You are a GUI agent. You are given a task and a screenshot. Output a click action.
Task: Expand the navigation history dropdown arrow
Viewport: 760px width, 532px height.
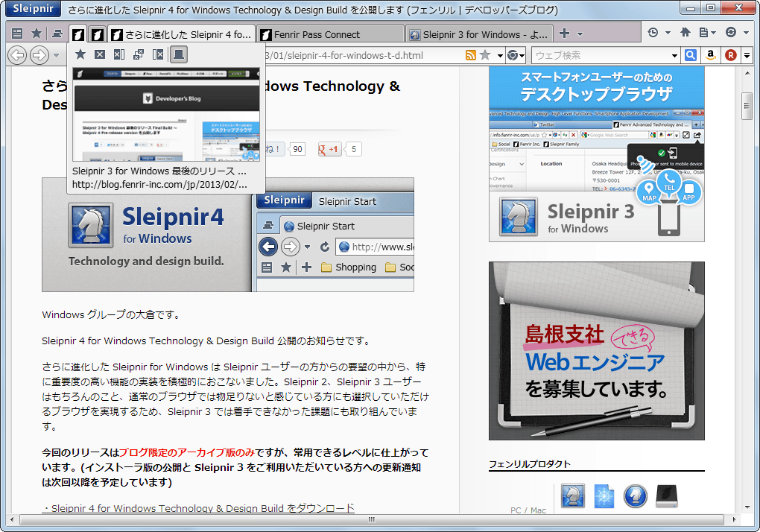tap(56, 55)
